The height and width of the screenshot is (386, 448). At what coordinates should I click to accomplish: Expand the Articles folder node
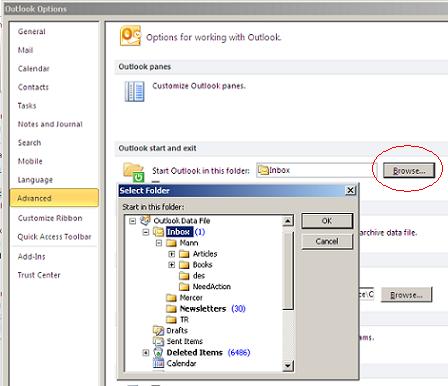click(172, 254)
